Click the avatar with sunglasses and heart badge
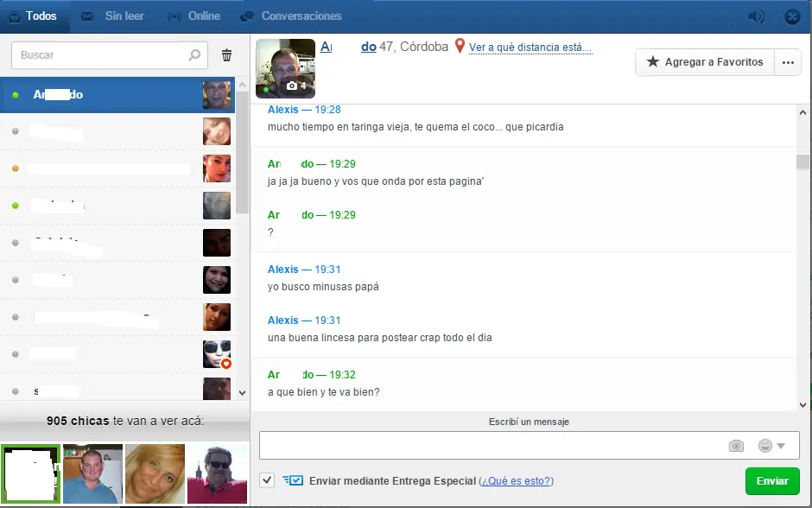This screenshot has width=812, height=508. 217,354
